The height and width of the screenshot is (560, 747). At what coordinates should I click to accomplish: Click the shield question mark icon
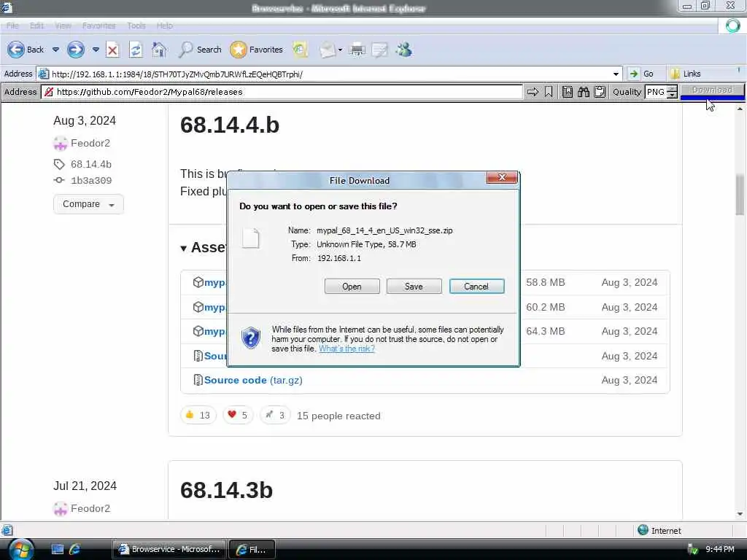click(x=251, y=338)
